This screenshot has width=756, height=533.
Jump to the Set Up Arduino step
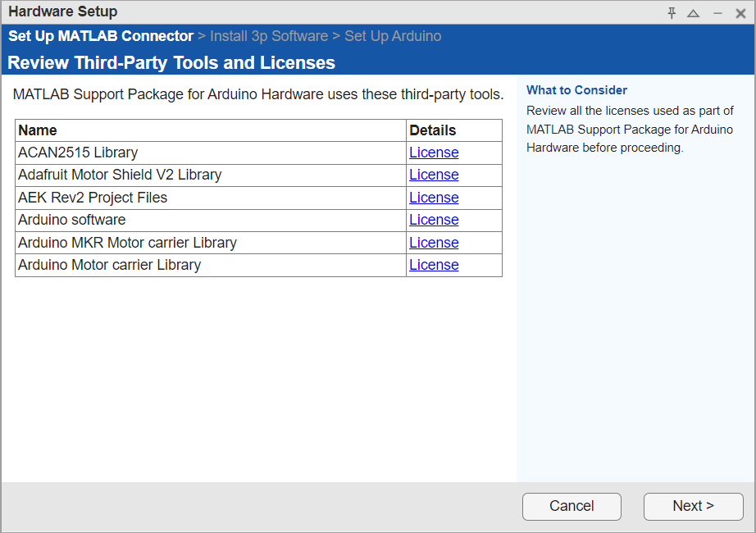tap(393, 36)
